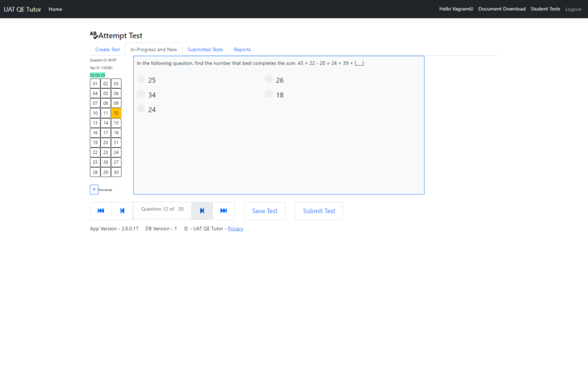
Task: Skip to the last question icon
Action: tap(223, 211)
